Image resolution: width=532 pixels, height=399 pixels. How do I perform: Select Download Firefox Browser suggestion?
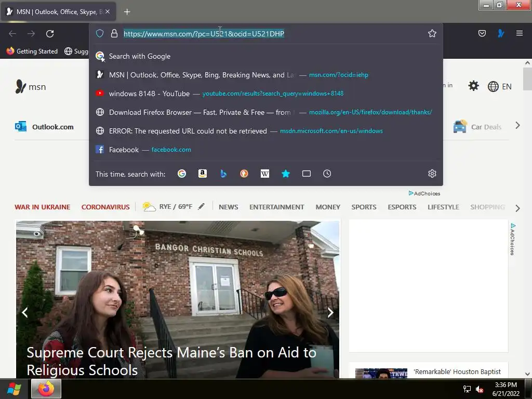265,112
